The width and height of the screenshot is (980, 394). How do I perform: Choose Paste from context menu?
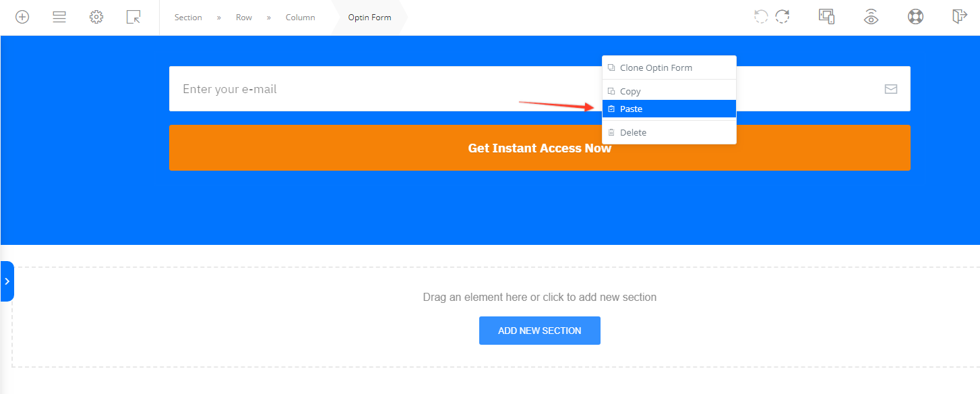(669, 109)
